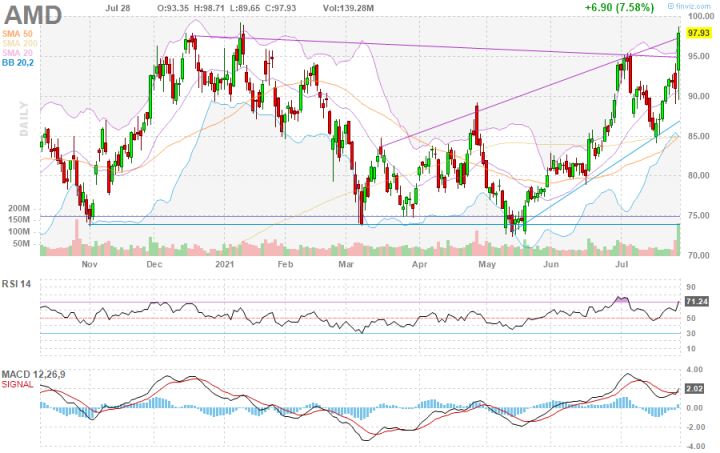Click the Dec label on time axis
Viewport: 720px width, 453px height.
pos(154,264)
